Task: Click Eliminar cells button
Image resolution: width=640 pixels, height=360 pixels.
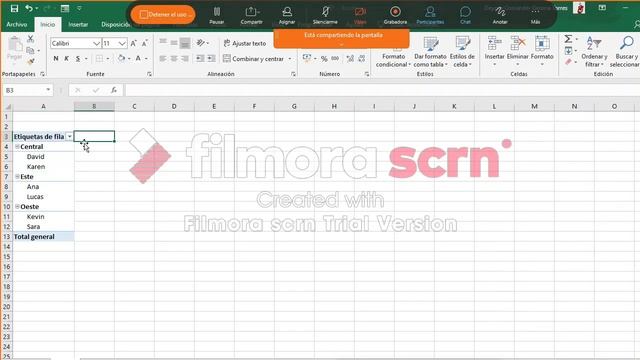Action: pos(518,51)
